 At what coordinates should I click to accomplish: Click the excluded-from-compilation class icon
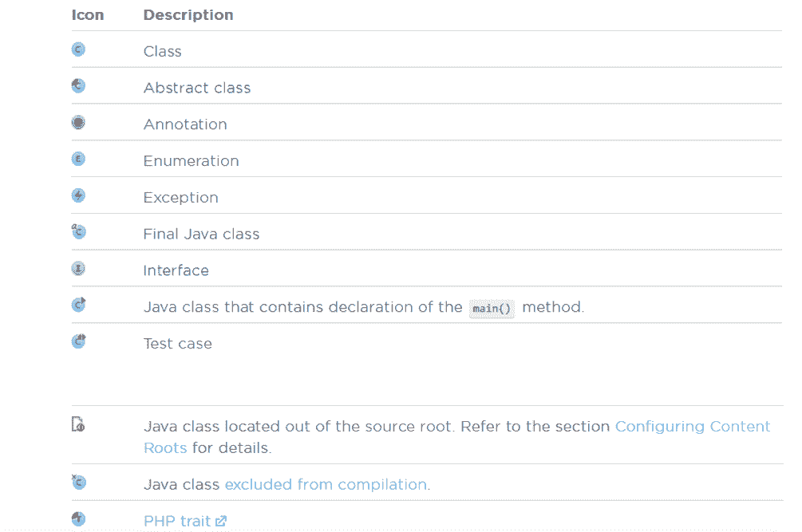[x=78, y=482]
